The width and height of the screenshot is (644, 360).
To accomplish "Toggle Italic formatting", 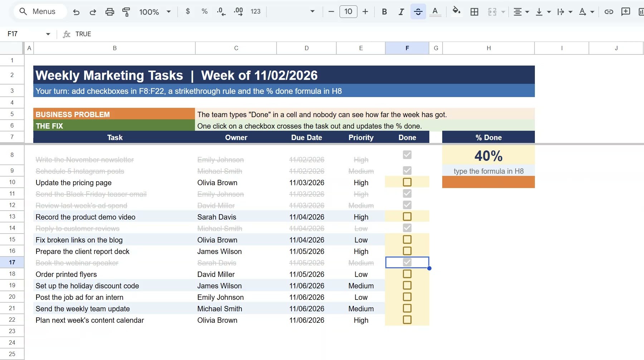I will tap(401, 11).
